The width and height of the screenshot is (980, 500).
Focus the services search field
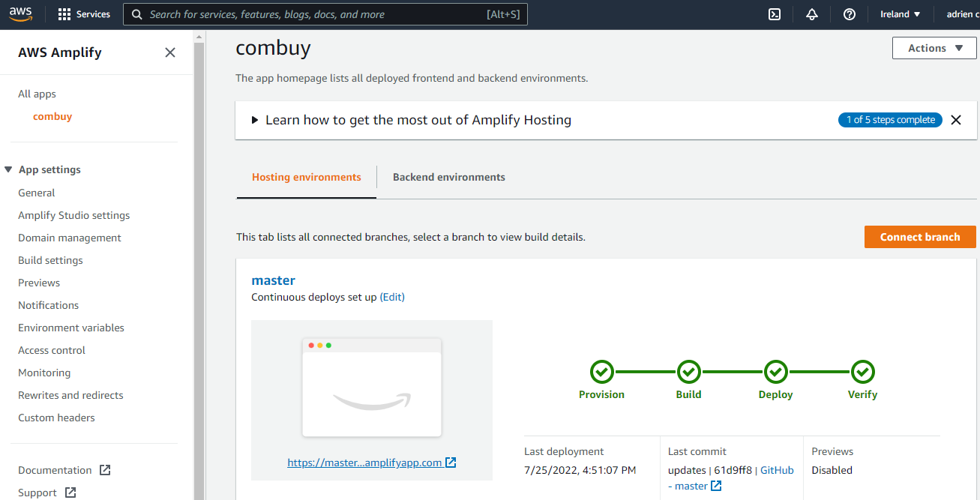pos(325,14)
